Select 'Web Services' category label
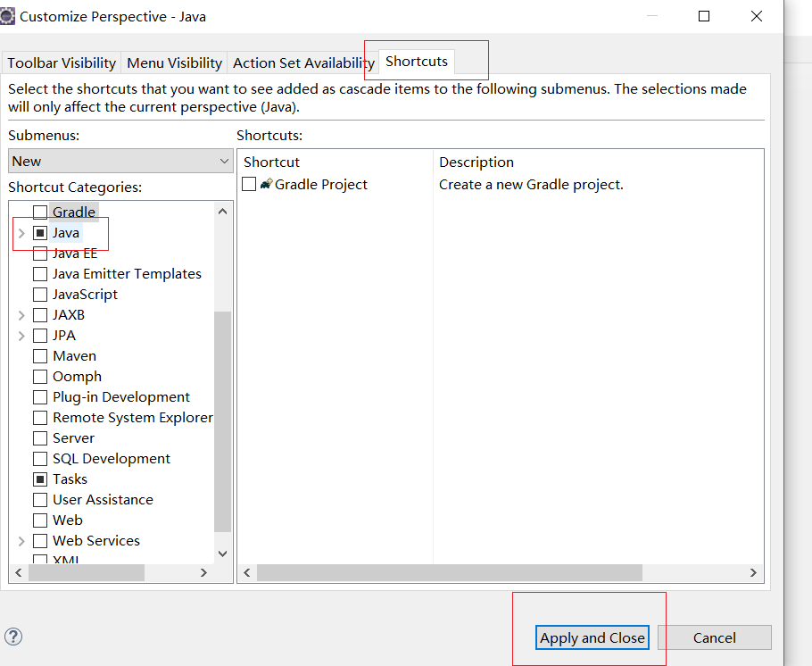The image size is (812, 666). click(x=96, y=541)
